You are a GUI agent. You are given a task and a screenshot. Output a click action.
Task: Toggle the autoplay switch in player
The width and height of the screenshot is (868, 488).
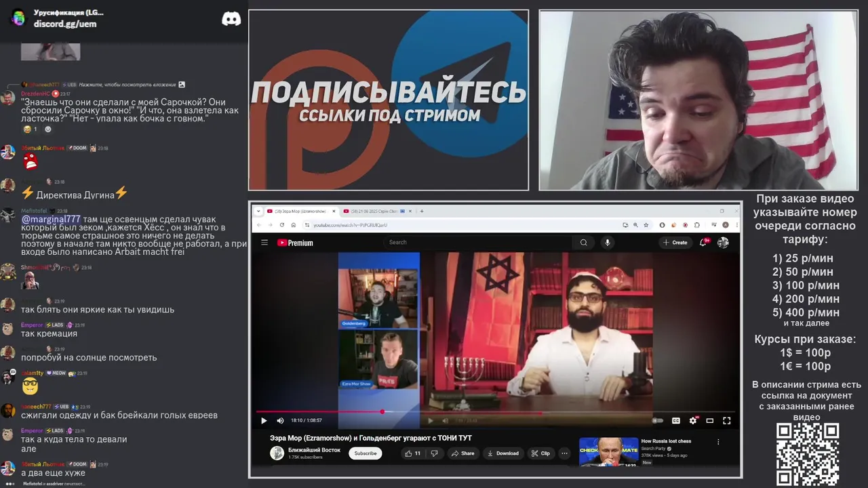click(657, 421)
